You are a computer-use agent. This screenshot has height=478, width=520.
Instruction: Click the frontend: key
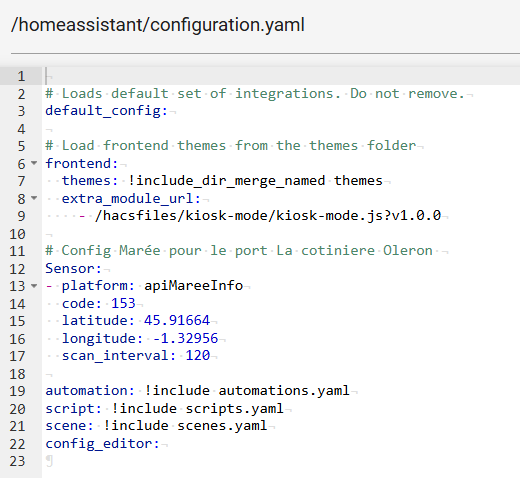(x=82, y=163)
